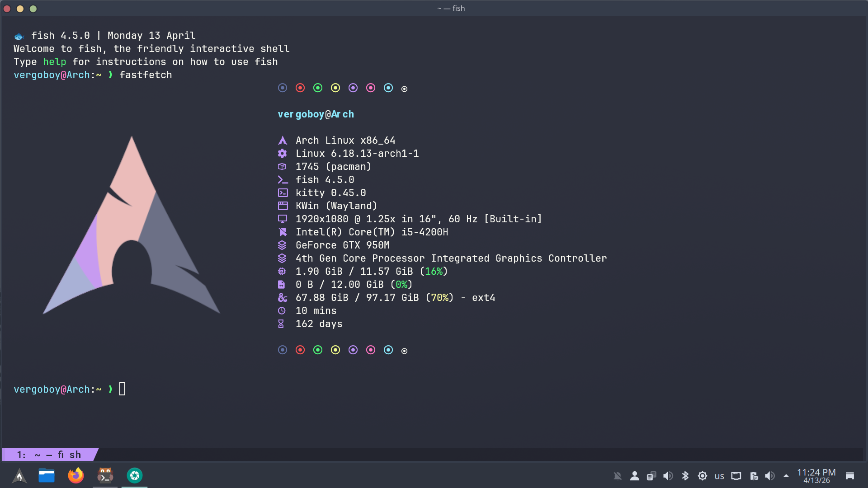Click the typed 'fastfetch' command
Screen dimensions: 868x488
pyautogui.click(x=146, y=75)
